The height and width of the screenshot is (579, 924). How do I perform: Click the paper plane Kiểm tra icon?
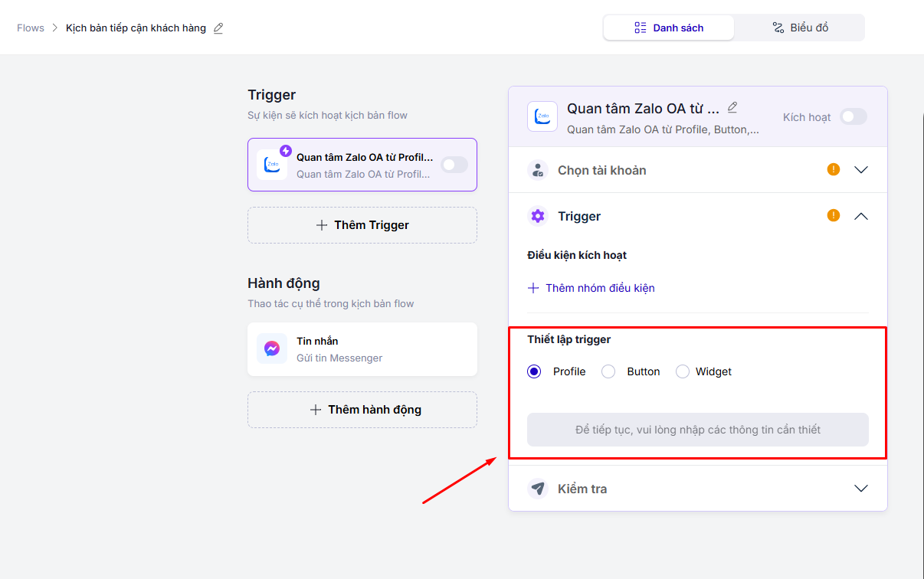(538, 489)
